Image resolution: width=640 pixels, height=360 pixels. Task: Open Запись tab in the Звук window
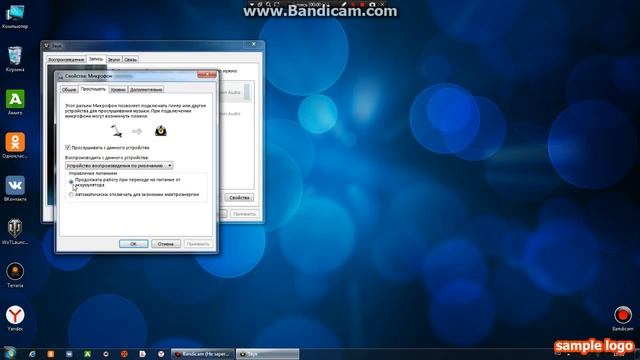(x=96, y=59)
